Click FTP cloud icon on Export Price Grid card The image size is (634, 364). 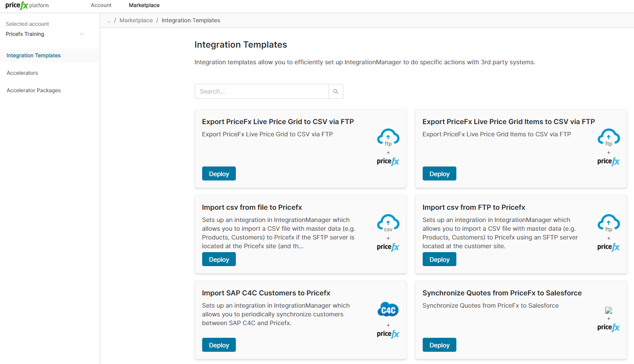pos(388,137)
